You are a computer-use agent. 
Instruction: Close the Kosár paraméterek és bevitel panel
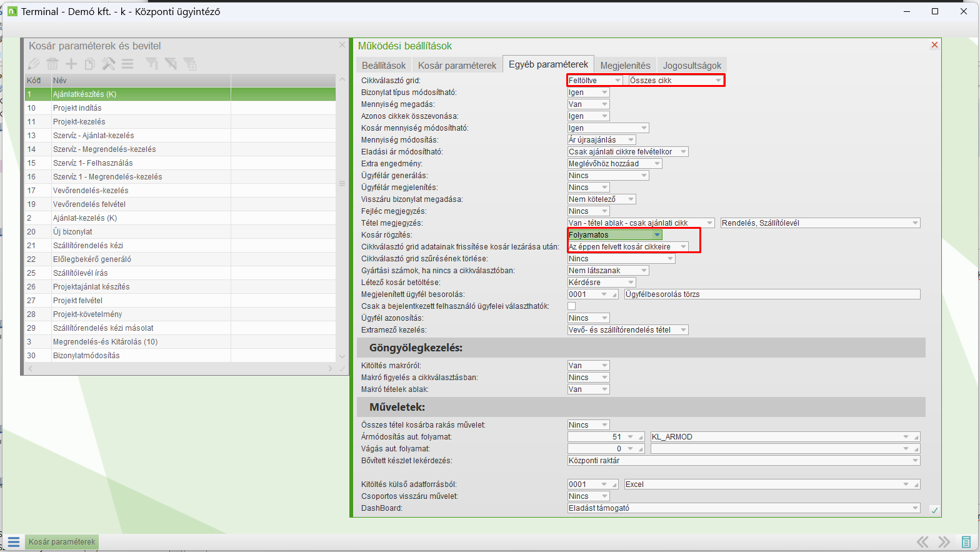coord(342,45)
